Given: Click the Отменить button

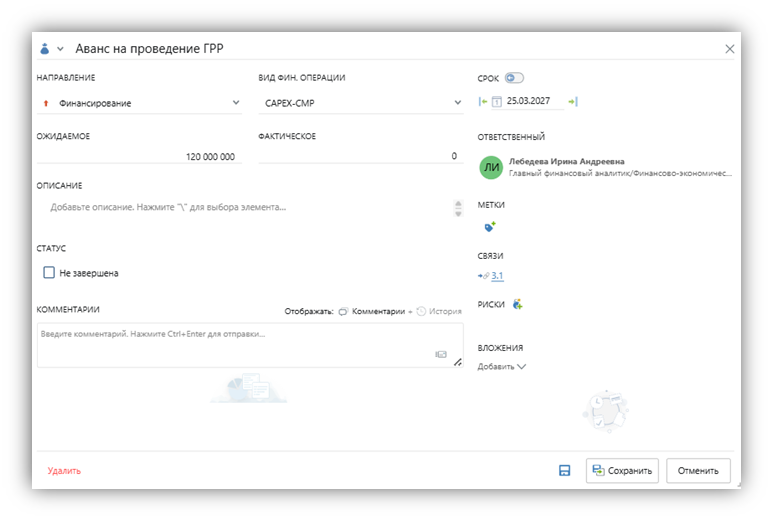Looking at the screenshot, I should click(698, 471).
